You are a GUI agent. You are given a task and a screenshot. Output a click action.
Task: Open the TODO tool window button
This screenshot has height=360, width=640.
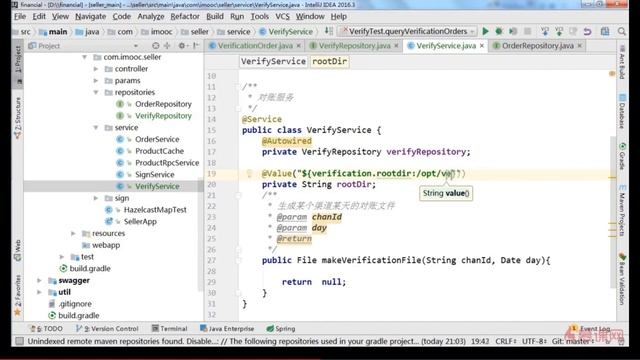click(x=46, y=329)
